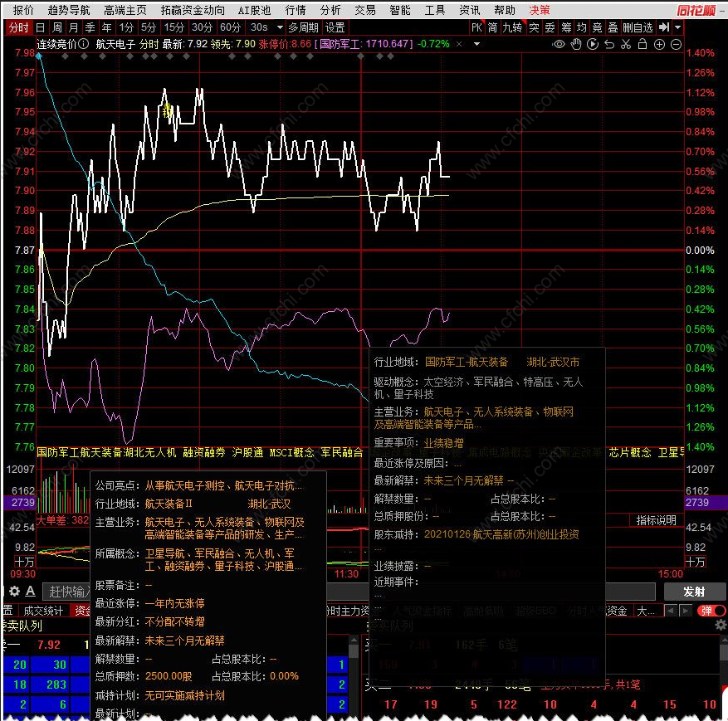Select the 30s period
Viewport: 728px width, 721px height.
click(259, 28)
